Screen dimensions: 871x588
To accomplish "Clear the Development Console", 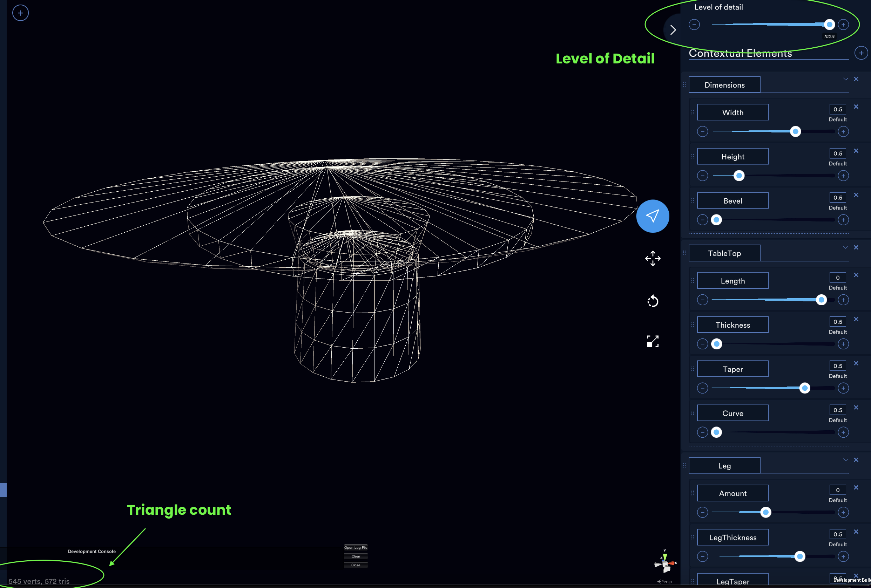I will coord(355,556).
